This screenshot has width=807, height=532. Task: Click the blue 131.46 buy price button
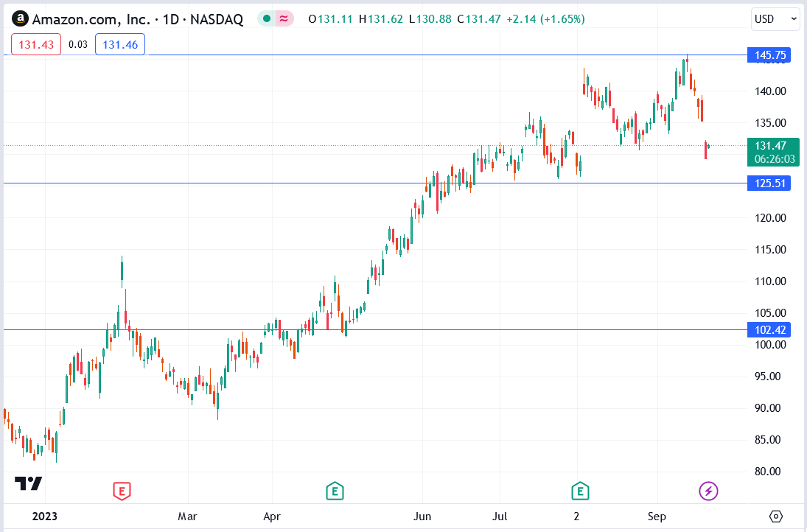[x=120, y=44]
